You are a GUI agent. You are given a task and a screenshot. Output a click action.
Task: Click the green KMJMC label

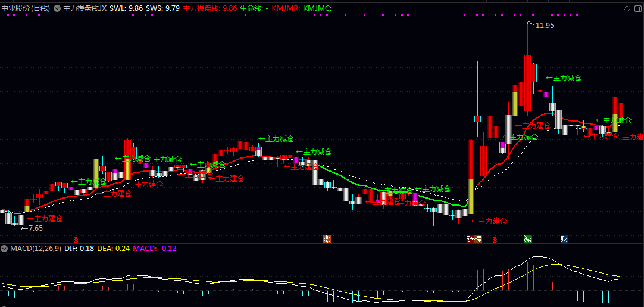(x=317, y=8)
